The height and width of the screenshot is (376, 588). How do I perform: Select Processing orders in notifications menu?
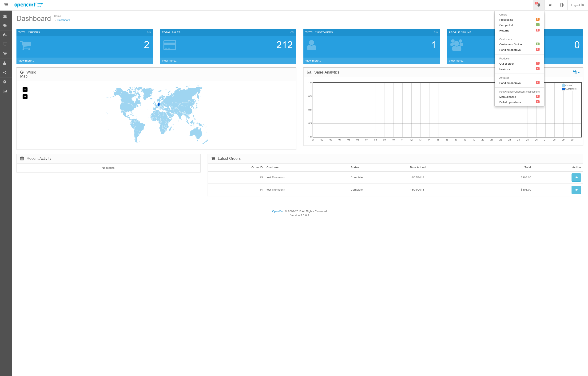tap(506, 20)
